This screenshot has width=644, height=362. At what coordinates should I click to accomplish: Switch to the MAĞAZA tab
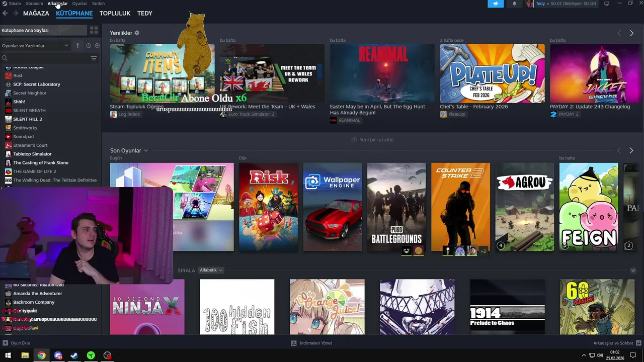tap(36, 14)
